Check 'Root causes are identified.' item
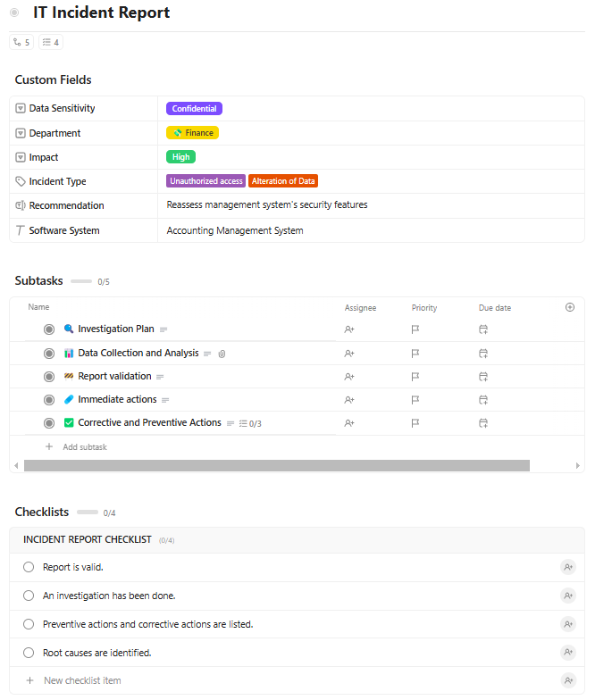 pos(29,653)
